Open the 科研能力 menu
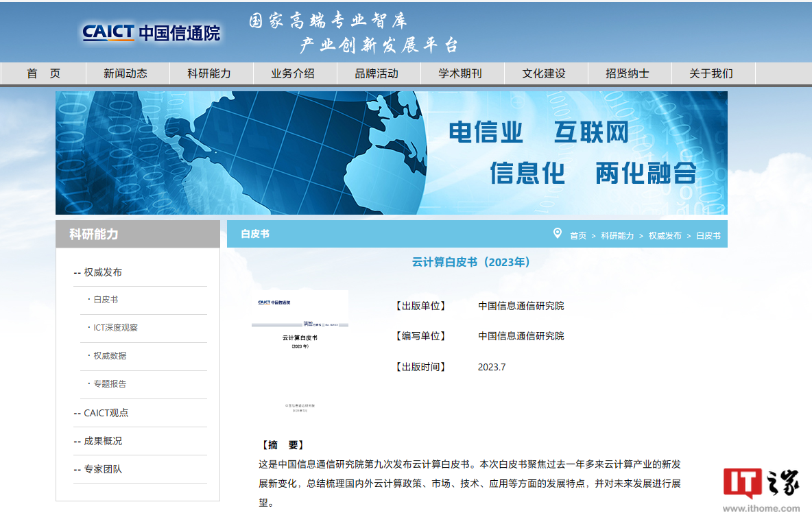Image resolution: width=812 pixels, height=524 pixels. point(209,73)
